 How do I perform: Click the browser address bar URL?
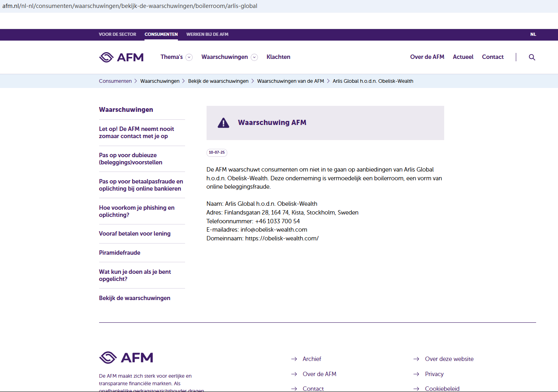tap(130, 6)
